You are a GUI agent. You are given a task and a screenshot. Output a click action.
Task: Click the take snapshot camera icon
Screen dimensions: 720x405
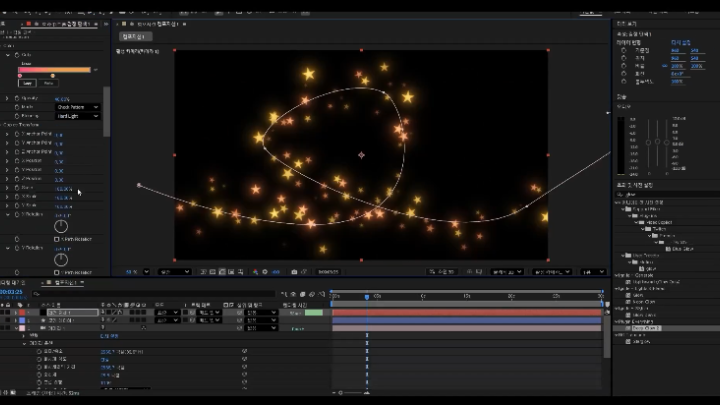pyautogui.click(x=294, y=272)
